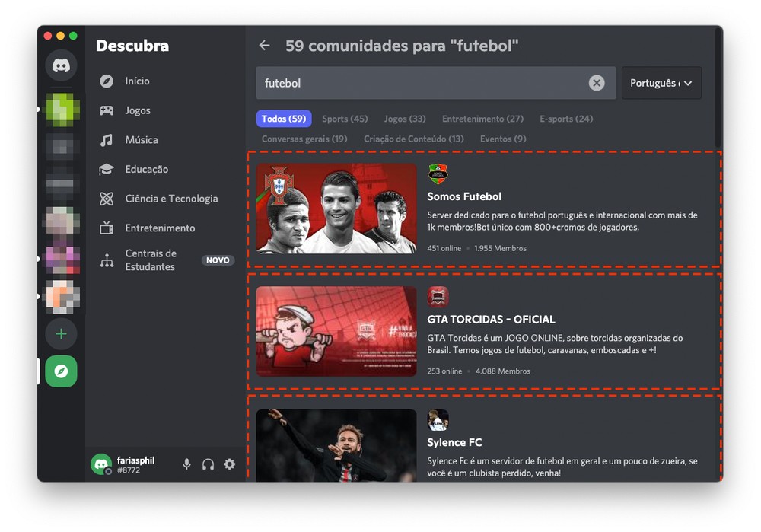Open the green pixelated server icon
This screenshot has width=761, height=532.
61,110
